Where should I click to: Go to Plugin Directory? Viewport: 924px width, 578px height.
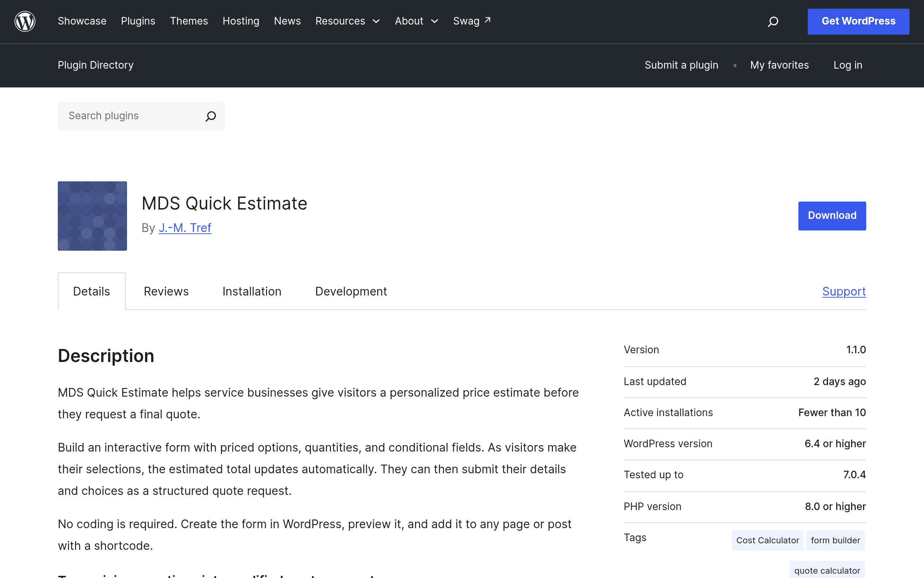click(x=95, y=65)
